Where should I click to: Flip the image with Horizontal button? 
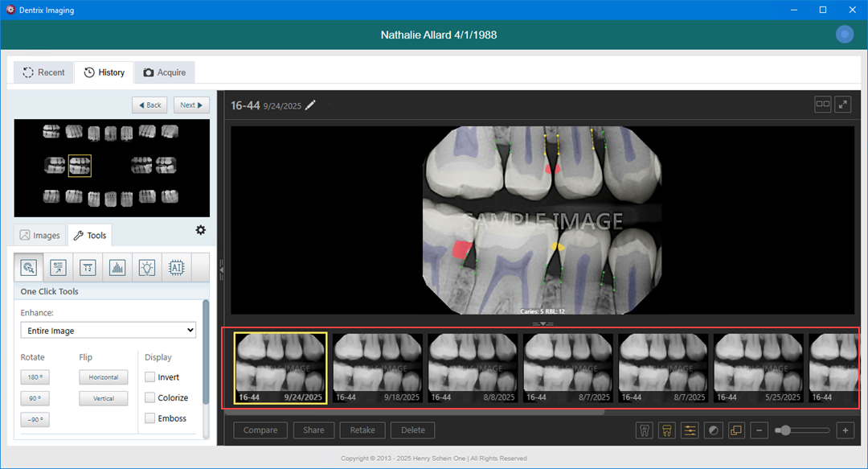coord(103,377)
